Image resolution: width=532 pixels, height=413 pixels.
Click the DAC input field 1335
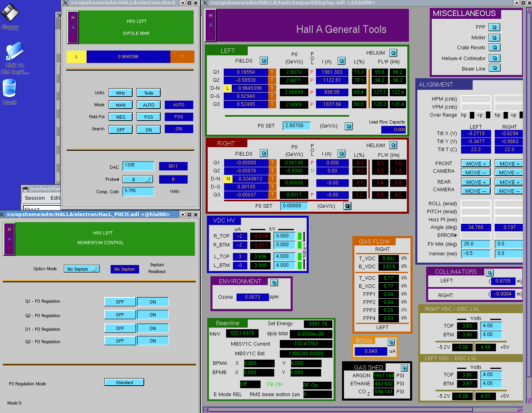coord(138,166)
